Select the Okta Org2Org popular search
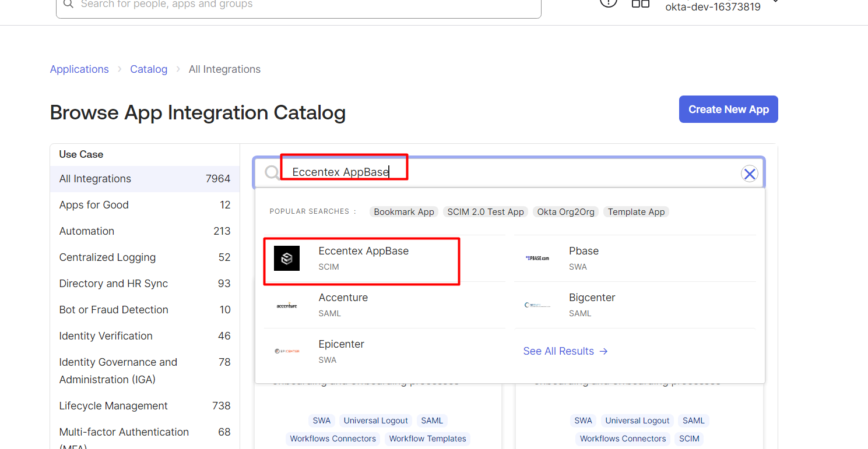 pos(566,212)
